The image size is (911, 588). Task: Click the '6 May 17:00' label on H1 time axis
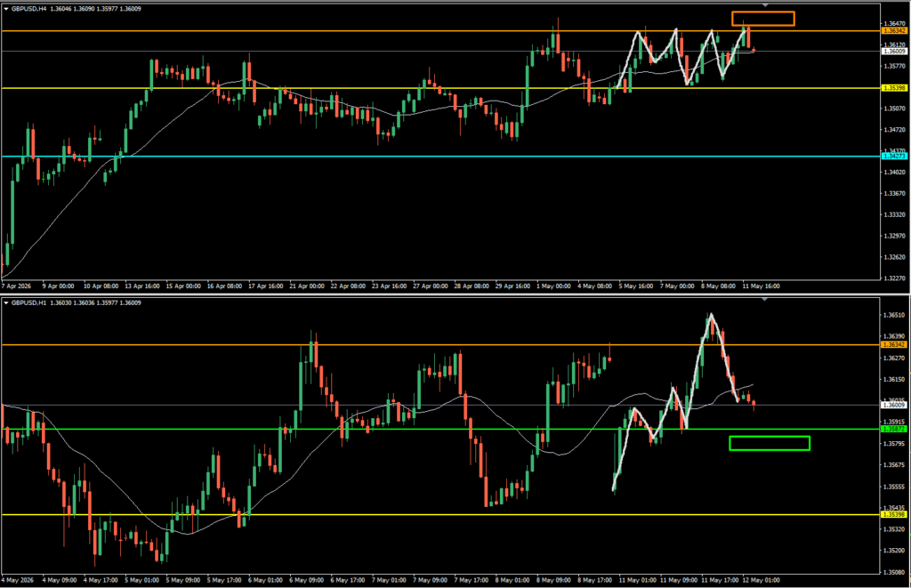click(348, 580)
